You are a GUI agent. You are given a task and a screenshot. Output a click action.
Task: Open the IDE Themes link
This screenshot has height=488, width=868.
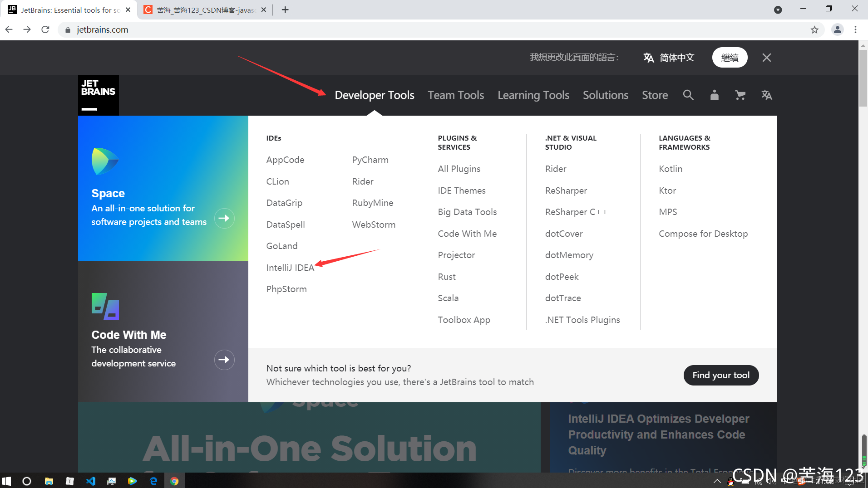462,190
